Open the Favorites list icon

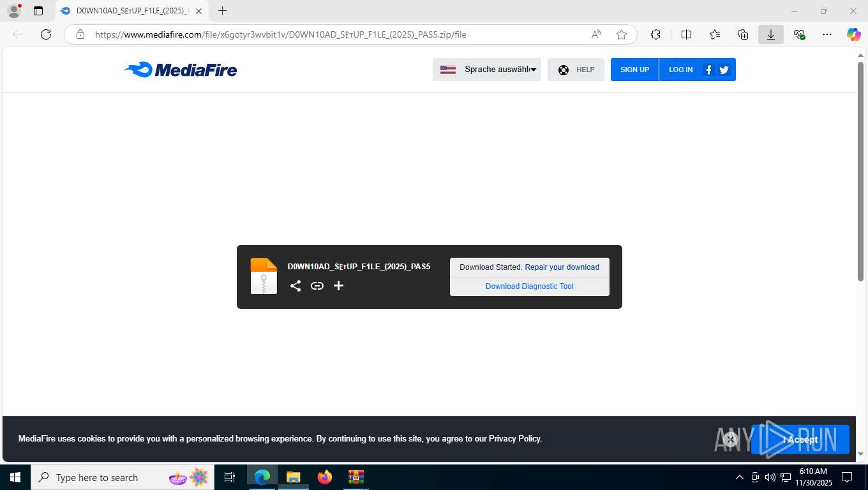coord(715,34)
